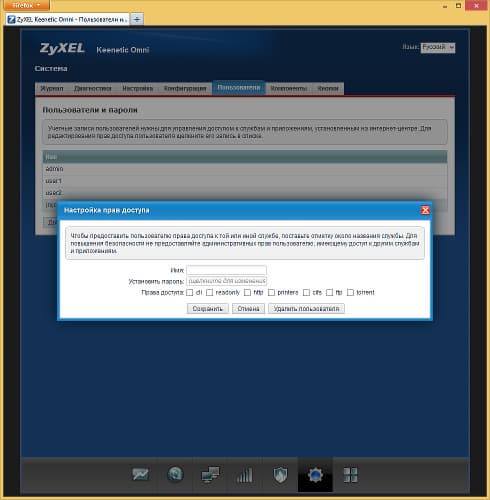Viewport: 490px width, 500px height.
Task: Toggle the cli access checkbox
Action: [x=190, y=292]
